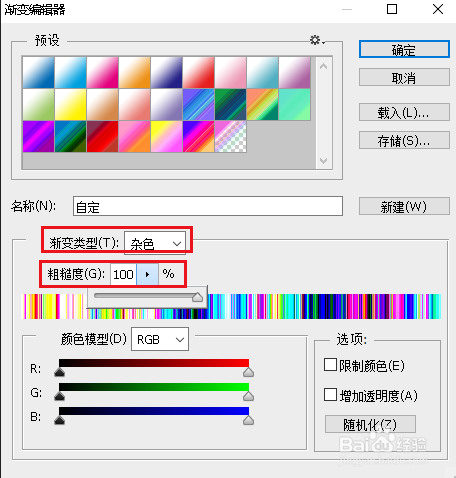
Task: Select the red preset gradient in first row
Action: click(198, 72)
